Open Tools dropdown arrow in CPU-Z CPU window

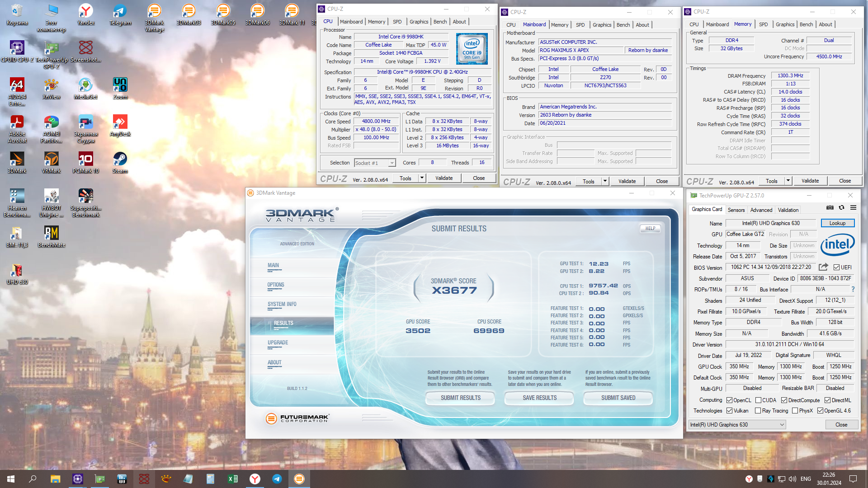[422, 178]
